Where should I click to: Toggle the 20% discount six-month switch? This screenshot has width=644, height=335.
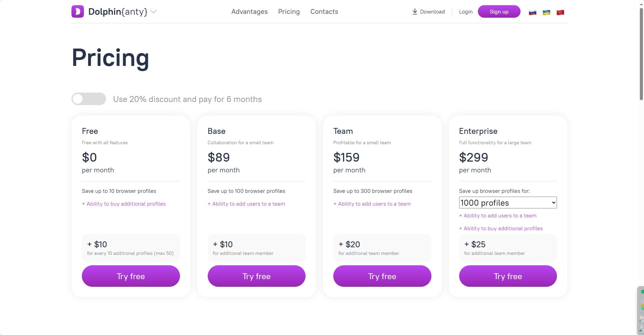tap(89, 99)
